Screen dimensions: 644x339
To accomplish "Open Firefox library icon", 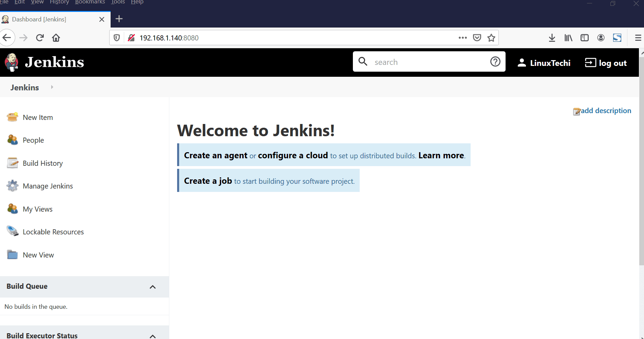I will tap(568, 38).
